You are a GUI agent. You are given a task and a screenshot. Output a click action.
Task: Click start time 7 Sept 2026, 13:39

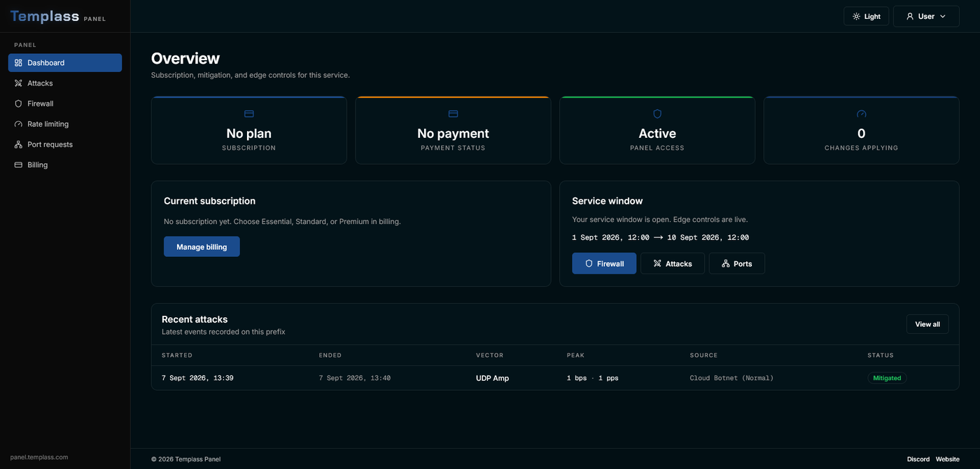tap(197, 378)
